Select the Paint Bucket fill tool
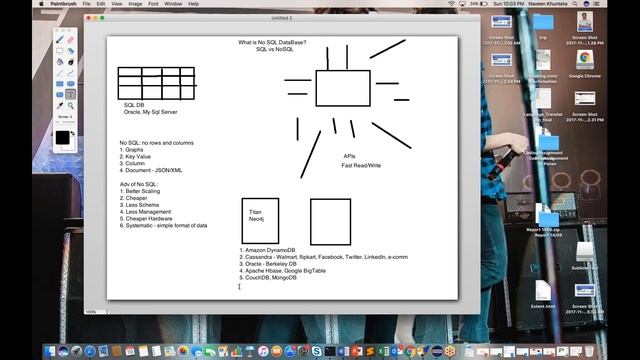 pos(60,62)
